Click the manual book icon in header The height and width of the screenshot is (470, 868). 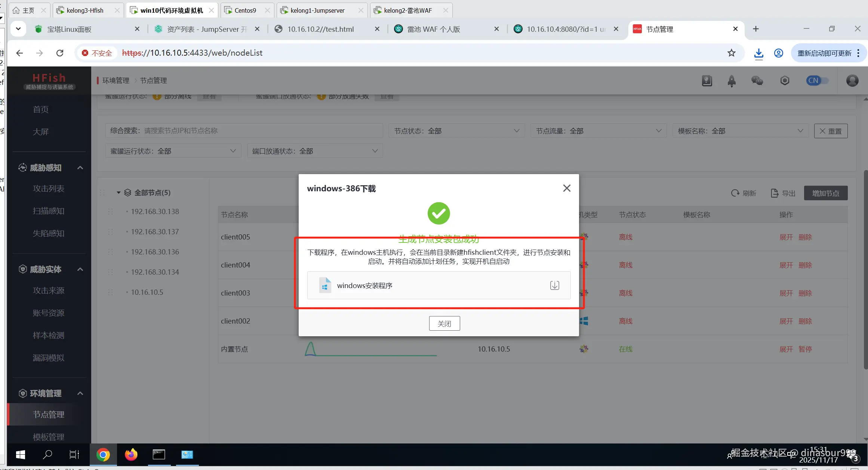tap(707, 81)
